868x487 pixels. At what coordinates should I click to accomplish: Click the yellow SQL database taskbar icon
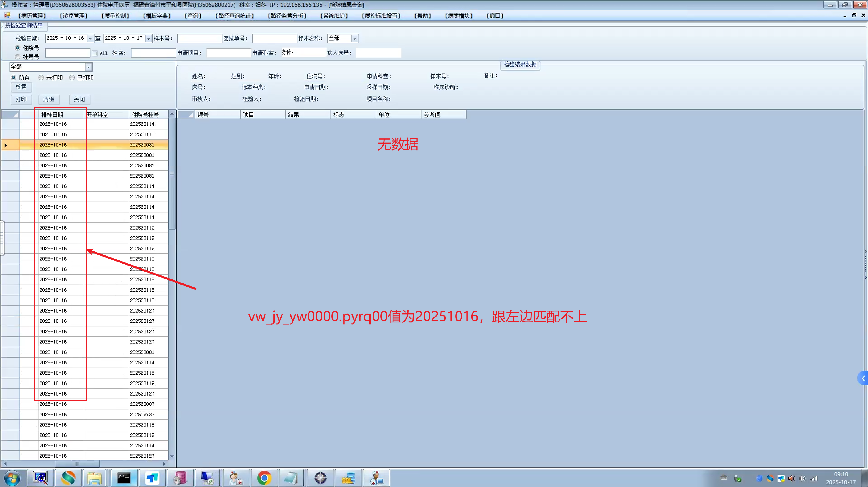point(348,478)
